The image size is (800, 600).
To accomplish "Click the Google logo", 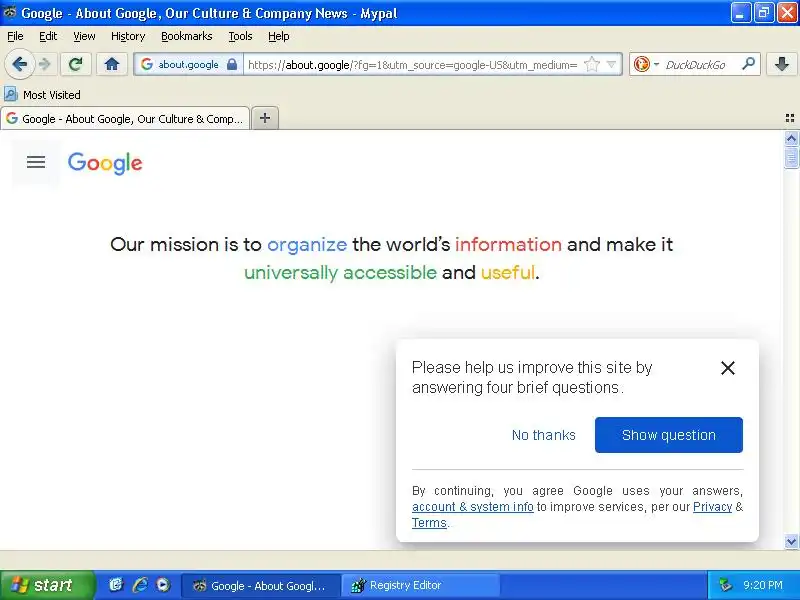I will tap(105, 163).
